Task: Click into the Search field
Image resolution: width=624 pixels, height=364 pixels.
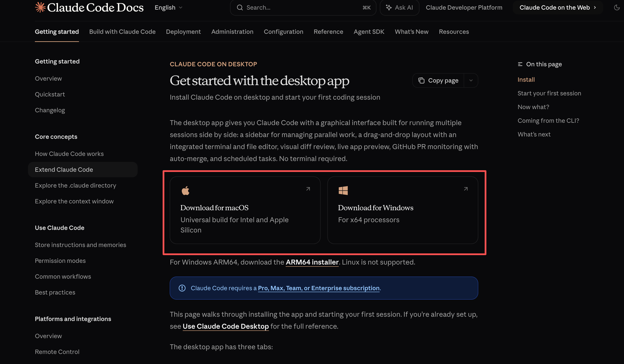Action: 303,8
